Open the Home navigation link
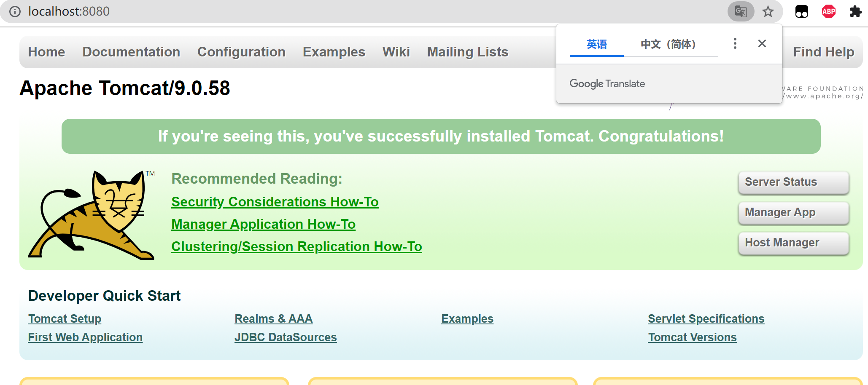This screenshot has width=868, height=385. 46,52
